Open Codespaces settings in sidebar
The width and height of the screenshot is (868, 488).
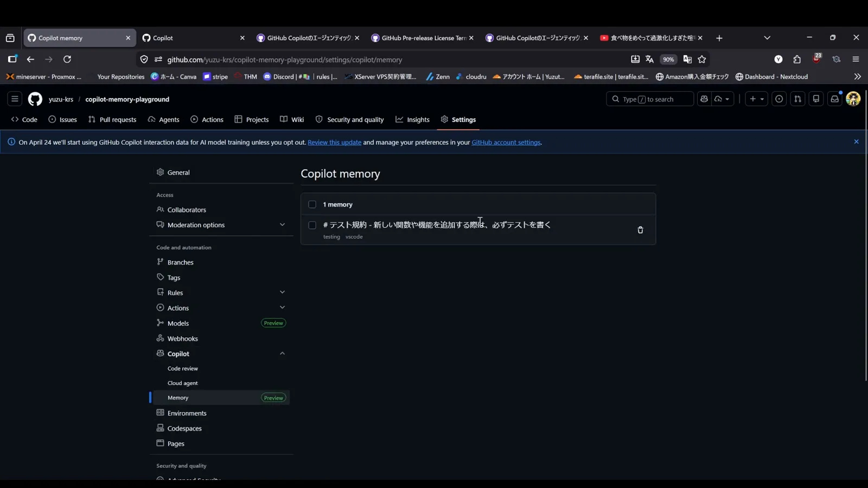(221, 428)
